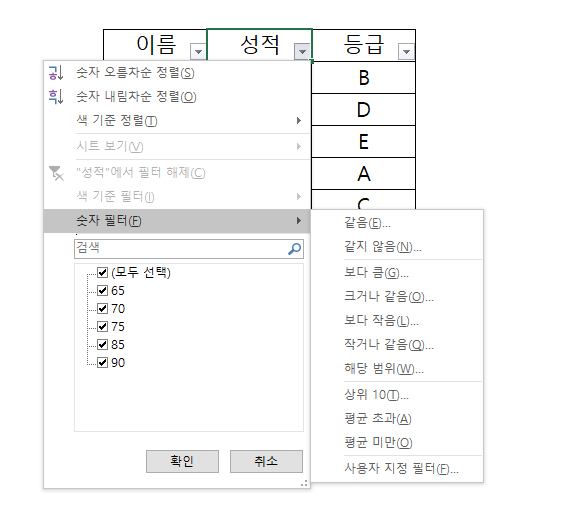Open the 등급 column filter dropdown
587x509 pixels.
point(407,51)
